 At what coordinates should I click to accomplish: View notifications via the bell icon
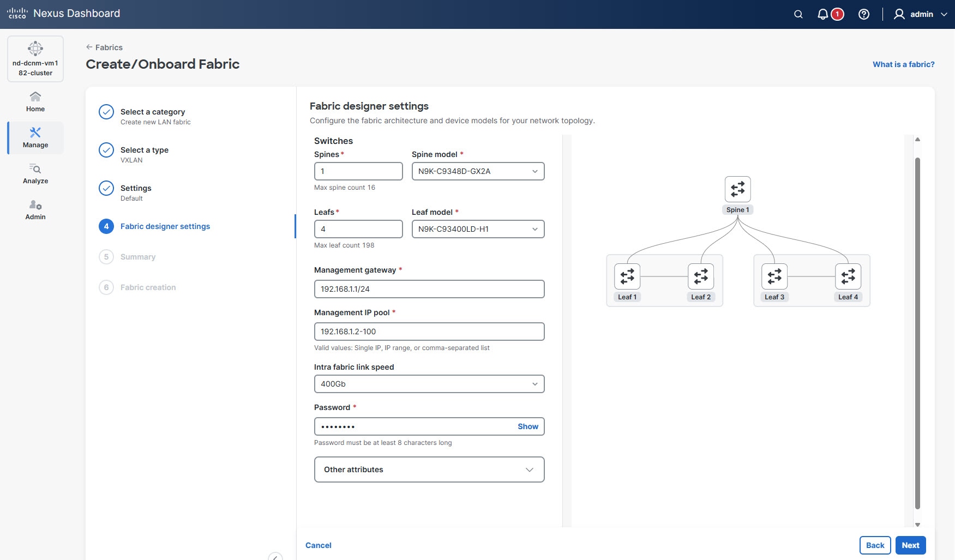pos(823,14)
